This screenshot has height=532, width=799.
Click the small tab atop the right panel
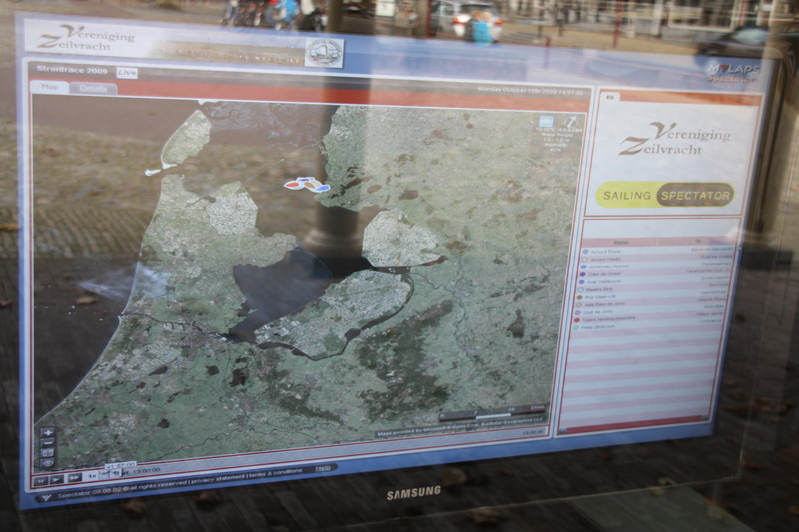[610, 96]
